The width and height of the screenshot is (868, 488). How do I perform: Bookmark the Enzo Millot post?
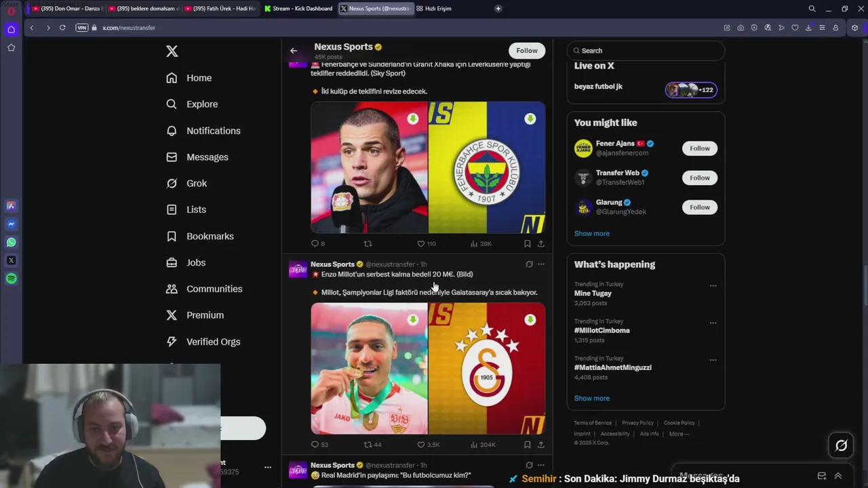pos(527,445)
